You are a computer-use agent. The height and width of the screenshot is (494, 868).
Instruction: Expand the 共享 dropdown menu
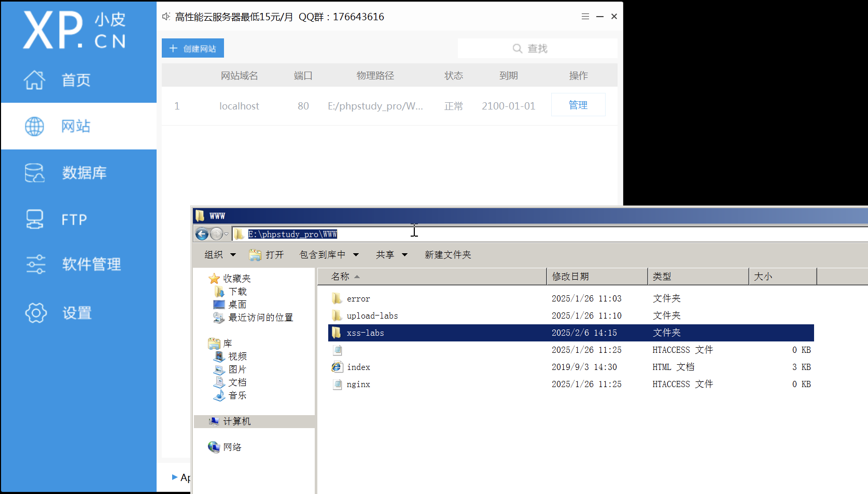pyautogui.click(x=391, y=255)
